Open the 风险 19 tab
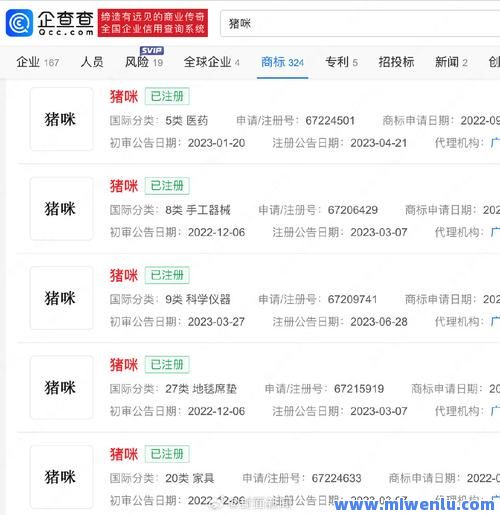 click(x=144, y=62)
